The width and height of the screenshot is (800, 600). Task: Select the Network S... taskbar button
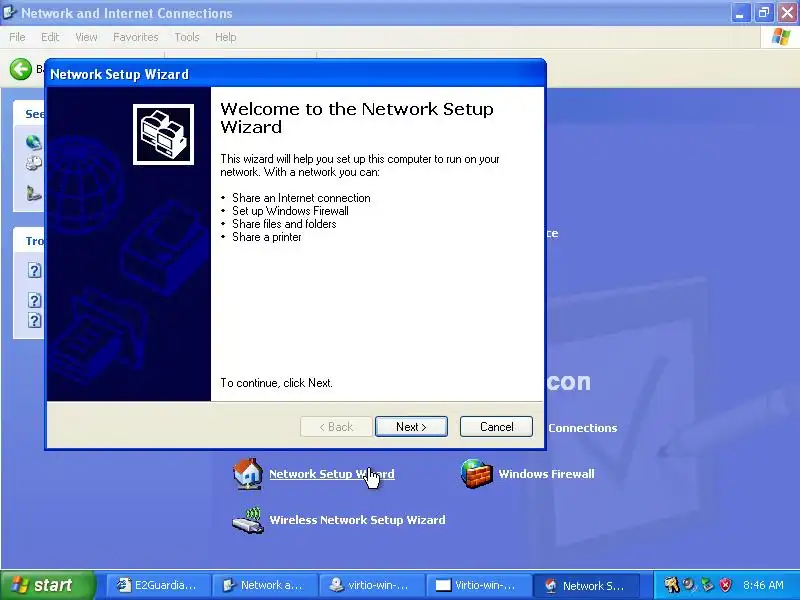tap(585, 585)
